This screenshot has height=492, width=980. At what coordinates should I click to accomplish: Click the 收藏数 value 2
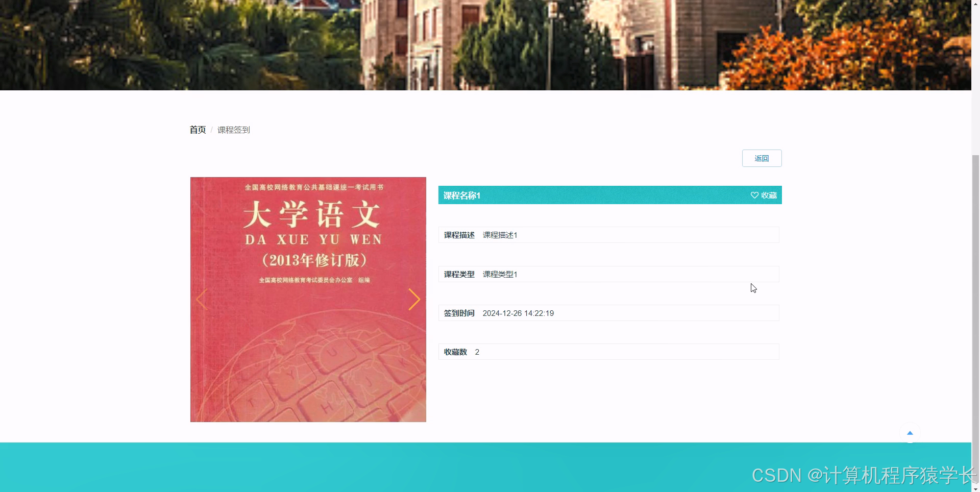(x=477, y=352)
